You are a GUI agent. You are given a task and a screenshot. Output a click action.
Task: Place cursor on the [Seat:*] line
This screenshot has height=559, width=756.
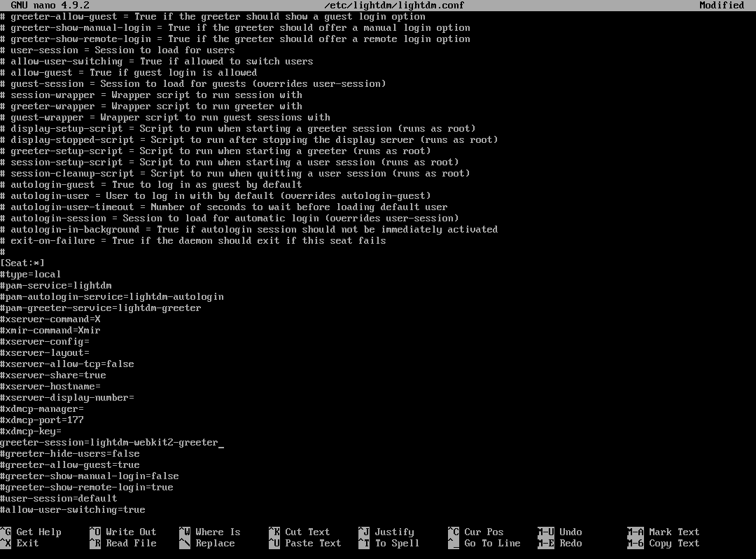click(22, 263)
